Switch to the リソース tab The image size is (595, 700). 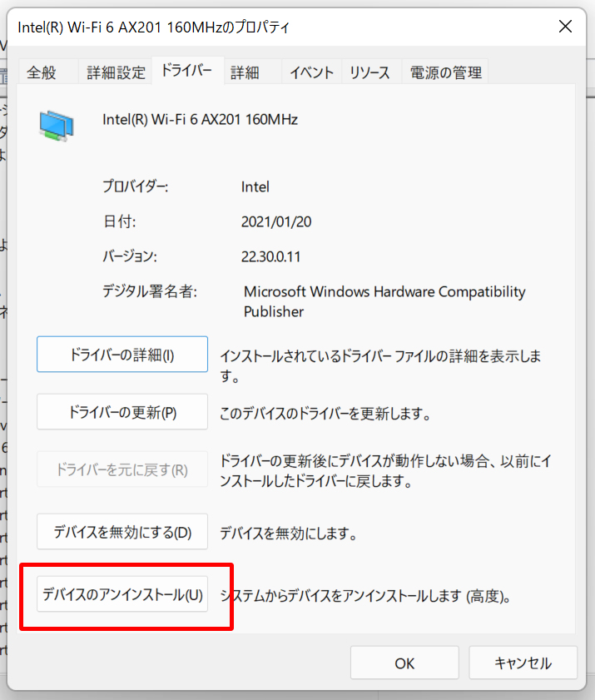(369, 72)
